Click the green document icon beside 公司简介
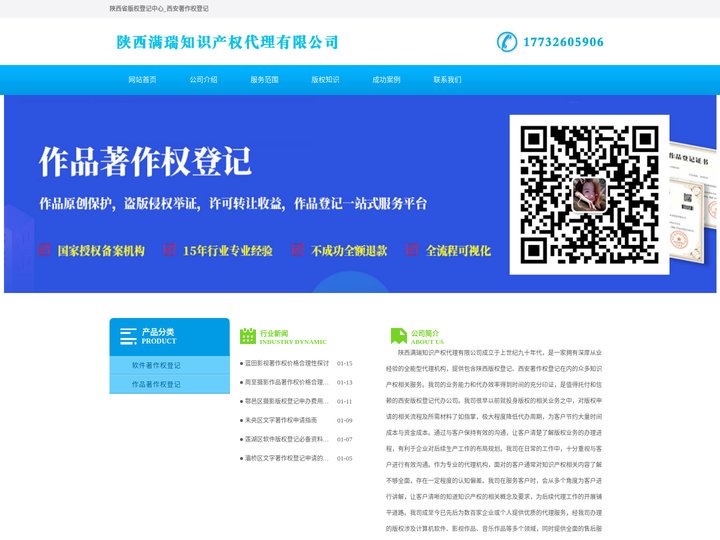 point(399,336)
